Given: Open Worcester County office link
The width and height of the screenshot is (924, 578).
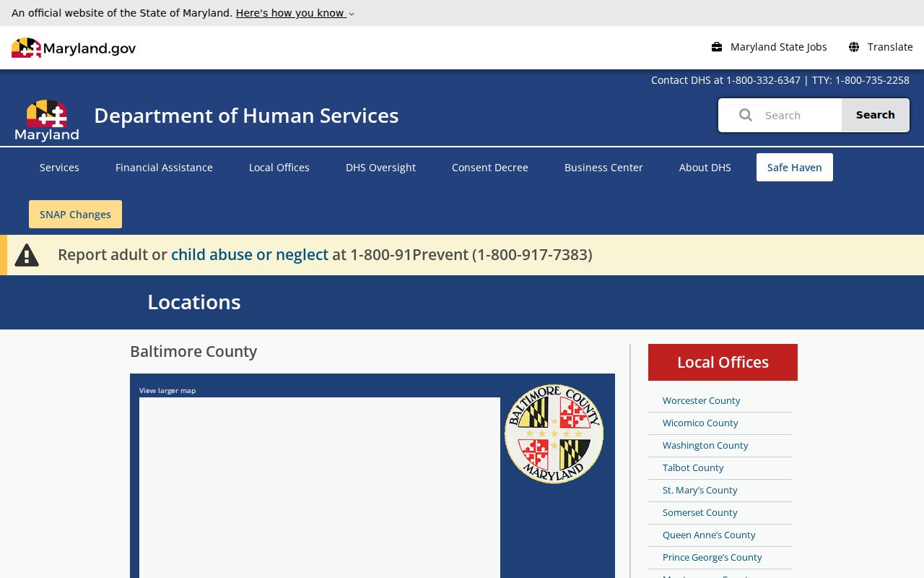Looking at the screenshot, I should [702, 400].
